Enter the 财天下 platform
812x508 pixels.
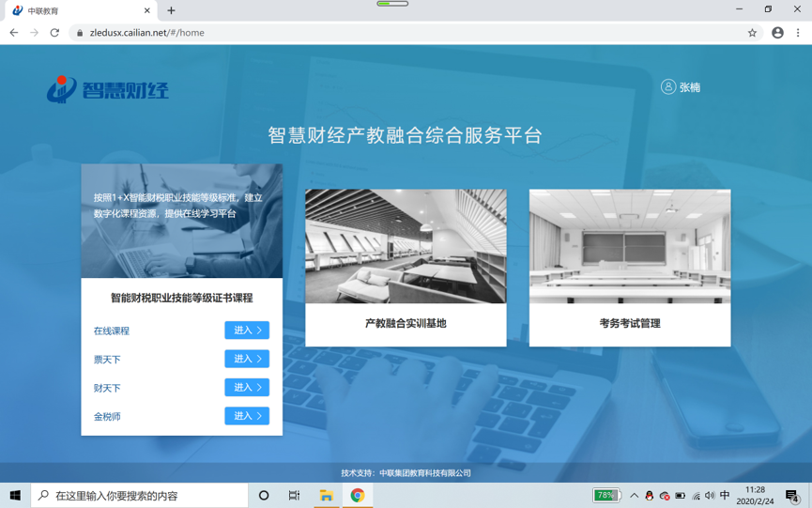tap(247, 387)
